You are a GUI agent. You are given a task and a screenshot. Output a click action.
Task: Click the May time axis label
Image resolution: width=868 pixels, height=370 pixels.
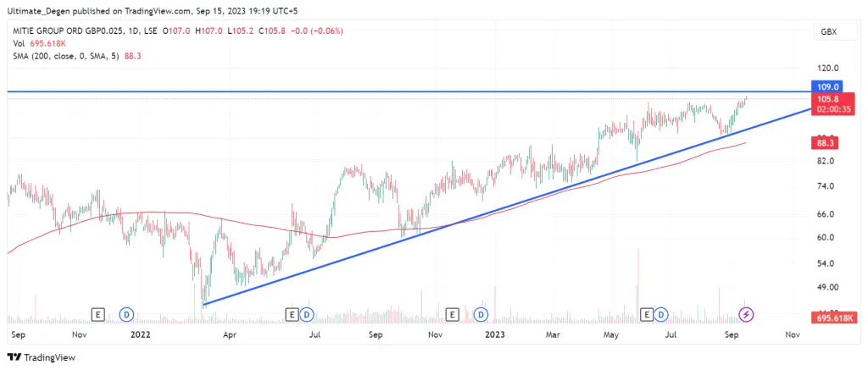[610, 334]
